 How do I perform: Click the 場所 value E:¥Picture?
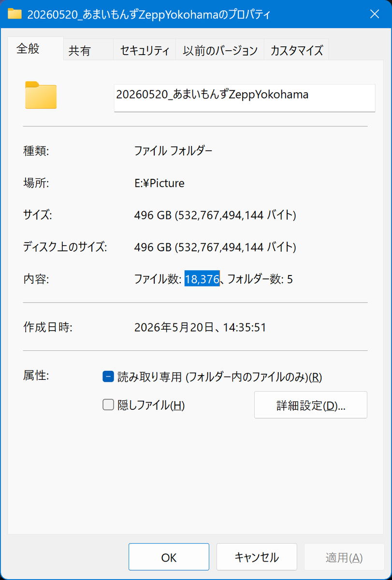coord(159,183)
